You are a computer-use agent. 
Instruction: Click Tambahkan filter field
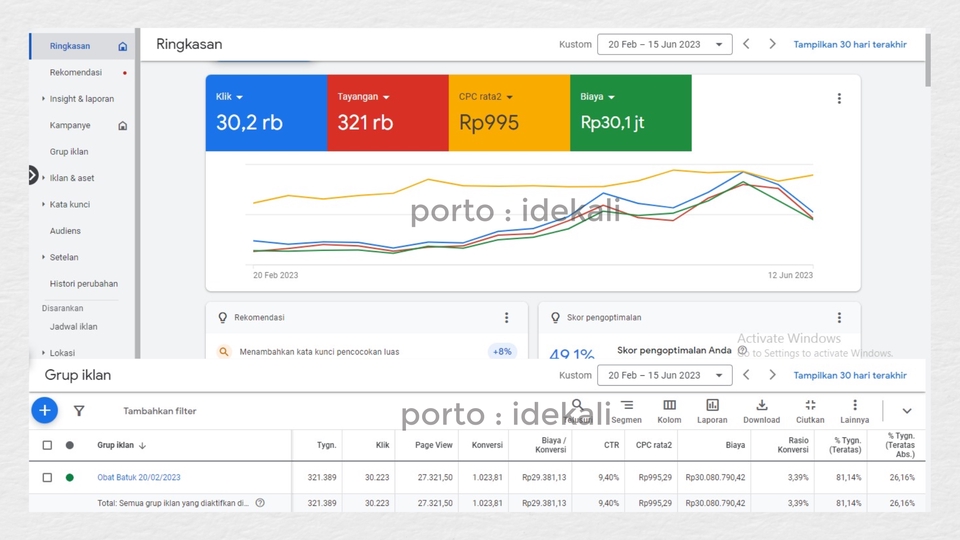coord(160,411)
